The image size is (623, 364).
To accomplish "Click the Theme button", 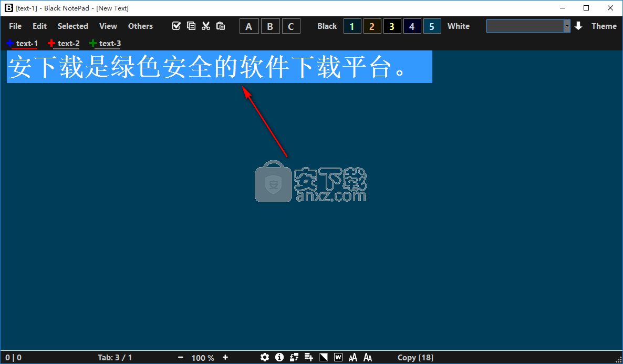I will 604,26.
